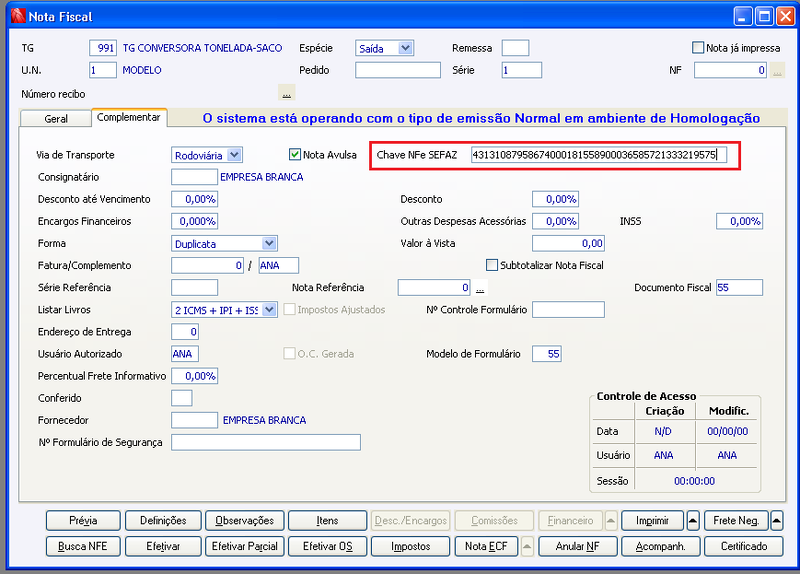Image resolution: width=800 pixels, height=574 pixels.
Task: Click the Endereço de Entrega field
Action: (x=185, y=332)
